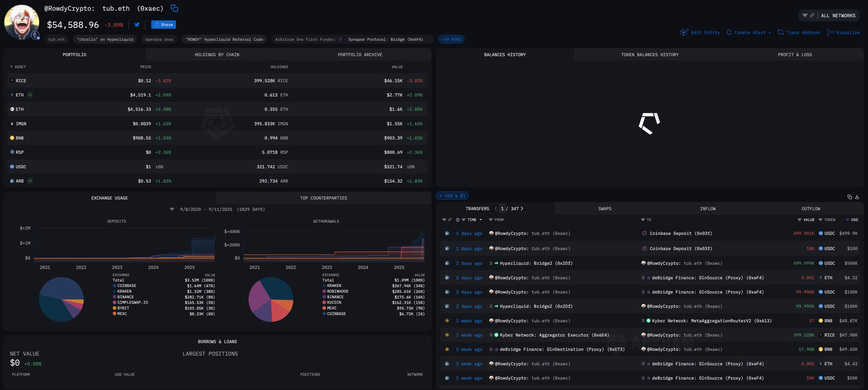Open deBridge Finance: DlnDestination (Proxy) (0xE73) link

(x=562, y=349)
